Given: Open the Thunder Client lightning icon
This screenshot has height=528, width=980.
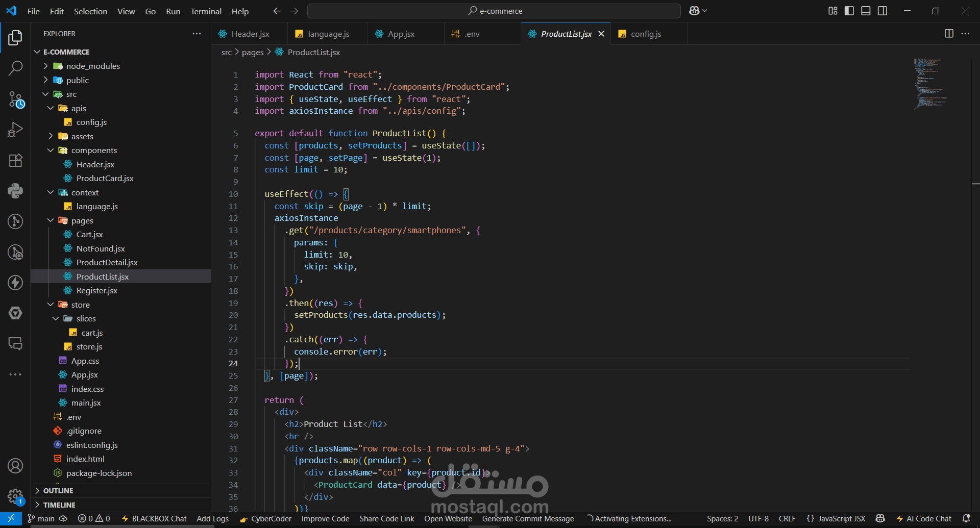Looking at the screenshot, I should [x=15, y=283].
